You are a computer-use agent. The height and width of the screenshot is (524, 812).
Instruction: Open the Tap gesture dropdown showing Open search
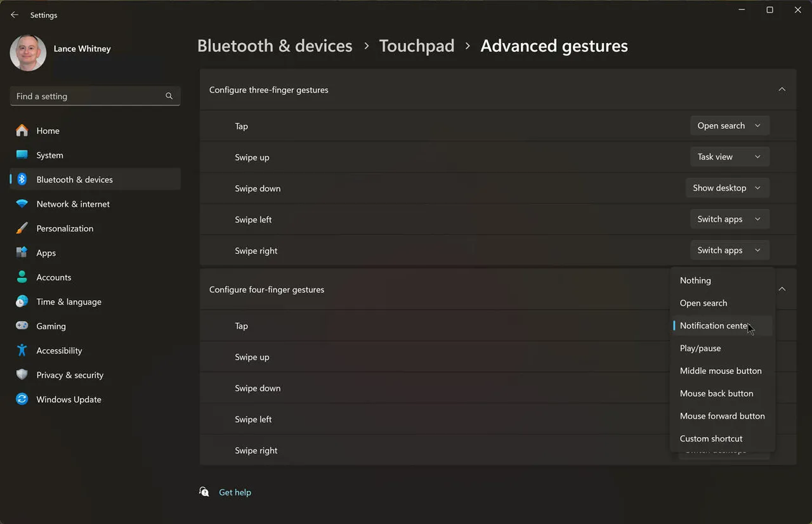pos(729,125)
